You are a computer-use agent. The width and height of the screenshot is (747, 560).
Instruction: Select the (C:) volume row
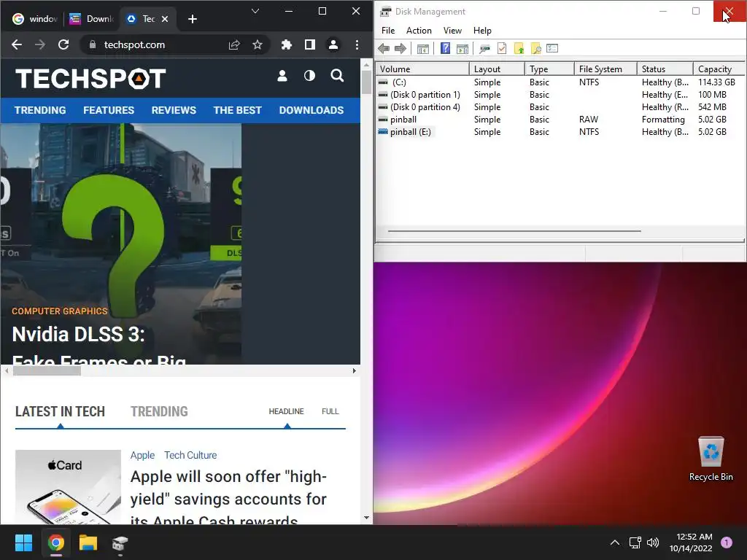click(560, 82)
